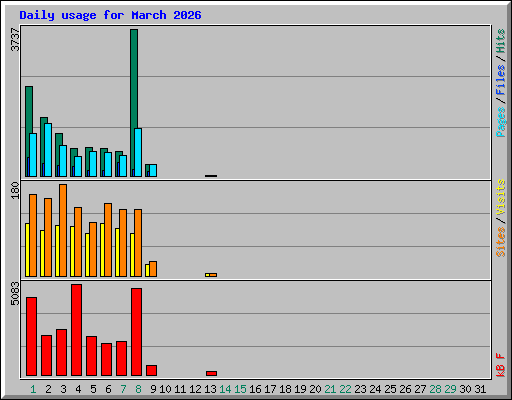
Task: Click the day 1 label on the axis
Action: coord(33,389)
